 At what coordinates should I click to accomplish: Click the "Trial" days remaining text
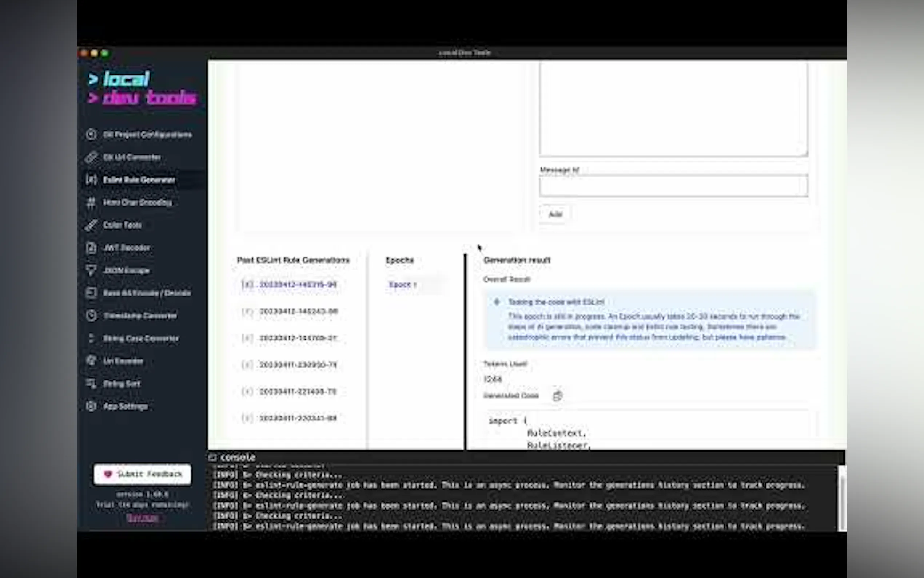142,504
